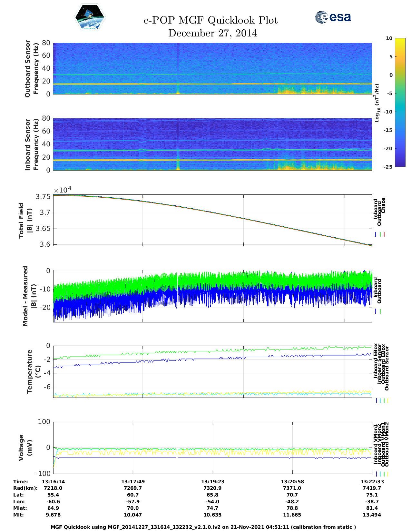The image size is (411, 532).
Task: Click the Mlt value 13.494
Action: (372, 515)
